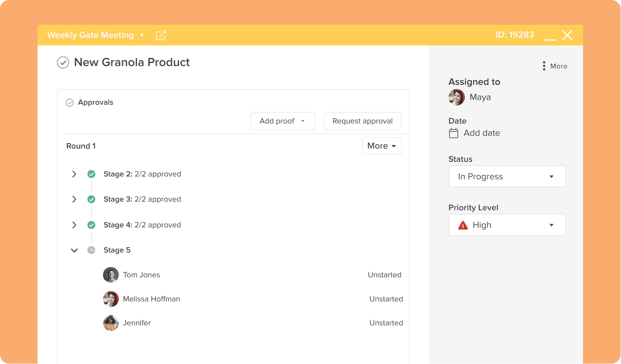Click Stage 5 pending clock icon

pyautogui.click(x=92, y=250)
